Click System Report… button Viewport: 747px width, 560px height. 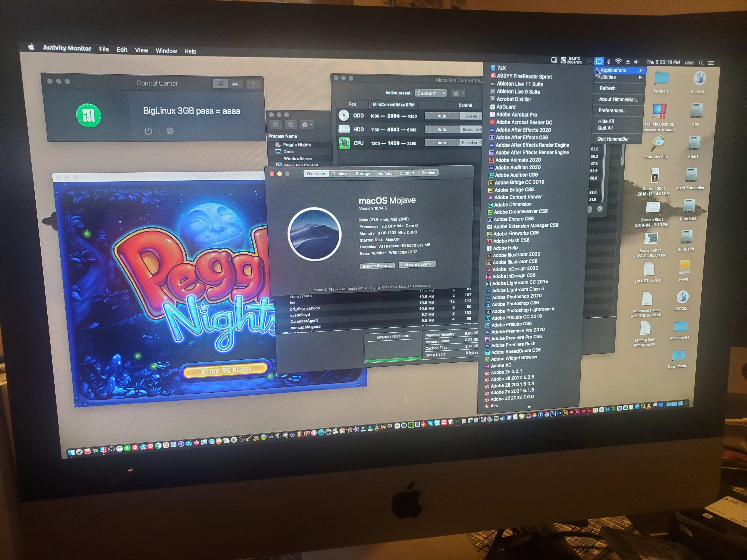pyautogui.click(x=377, y=266)
